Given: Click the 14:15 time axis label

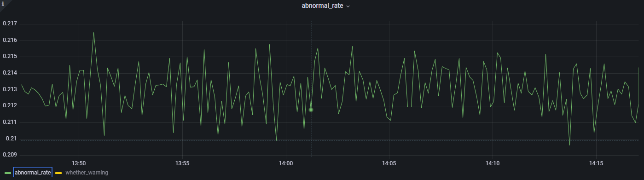Looking at the screenshot, I should click(596, 163).
